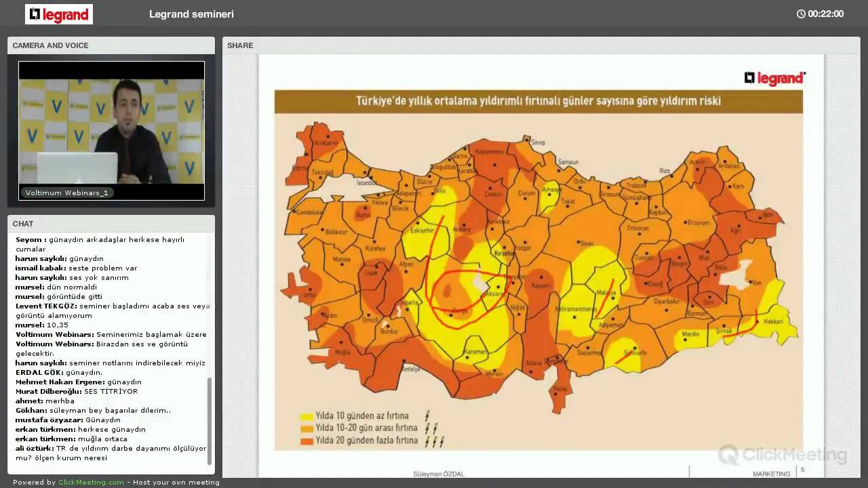868x488 pixels.
Task: Click the Ankara label on the map
Action: 462,230
